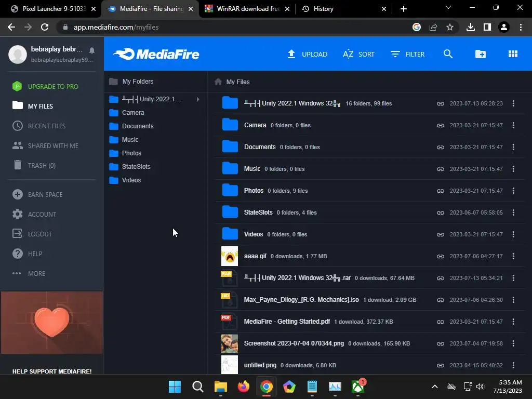The width and height of the screenshot is (532, 399).
Task: Copy share link for Documents folder
Action: pyautogui.click(x=441, y=147)
